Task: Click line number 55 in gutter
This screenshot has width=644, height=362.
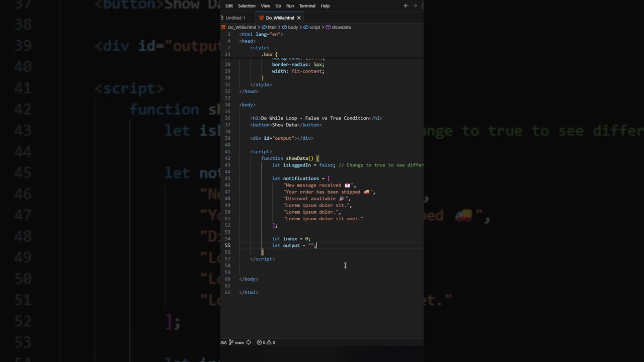Action: click(228, 245)
